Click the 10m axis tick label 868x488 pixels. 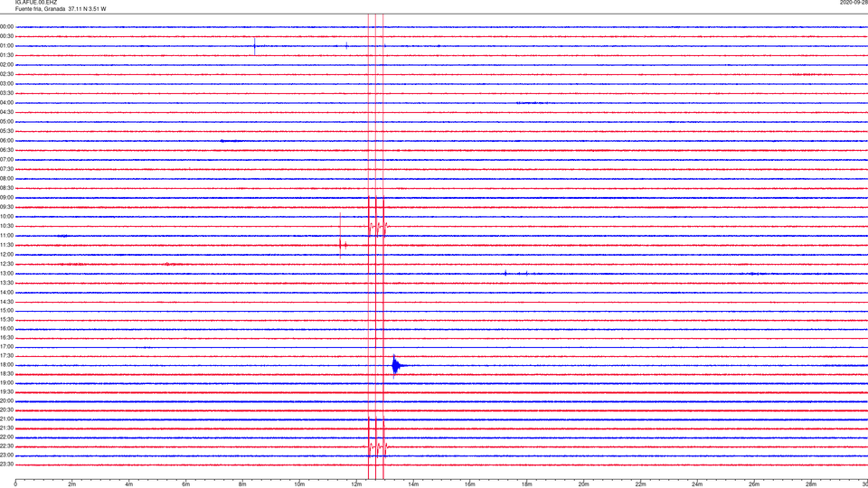pos(299,484)
